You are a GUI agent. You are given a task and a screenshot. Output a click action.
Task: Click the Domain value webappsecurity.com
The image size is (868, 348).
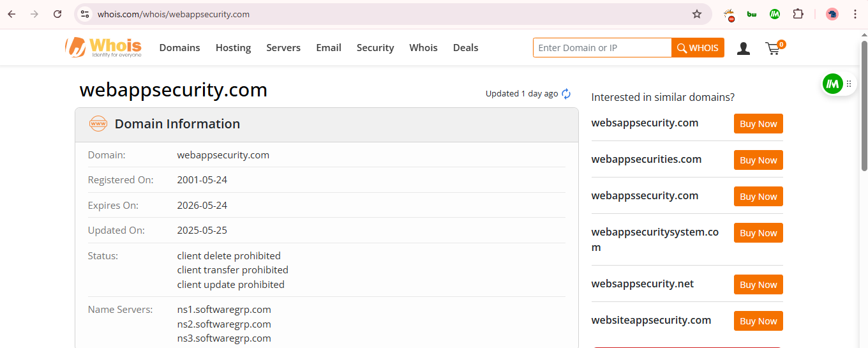click(x=223, y=155)
